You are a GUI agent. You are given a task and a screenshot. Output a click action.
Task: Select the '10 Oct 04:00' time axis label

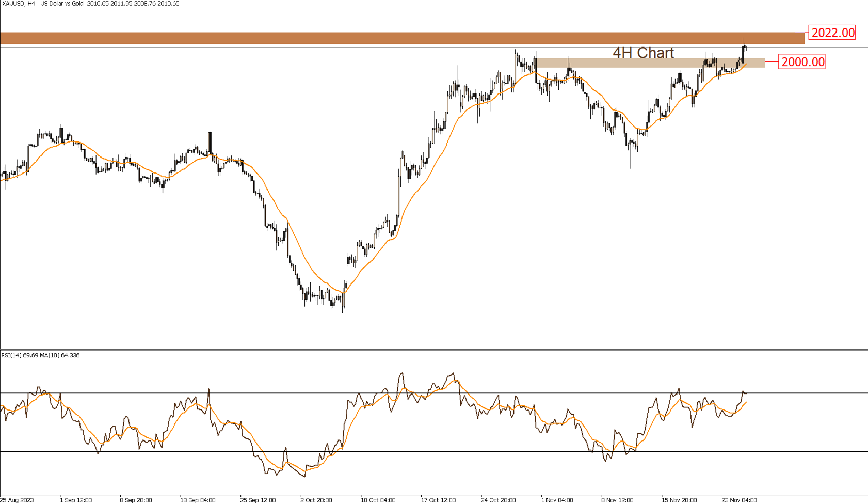[378, 500]
